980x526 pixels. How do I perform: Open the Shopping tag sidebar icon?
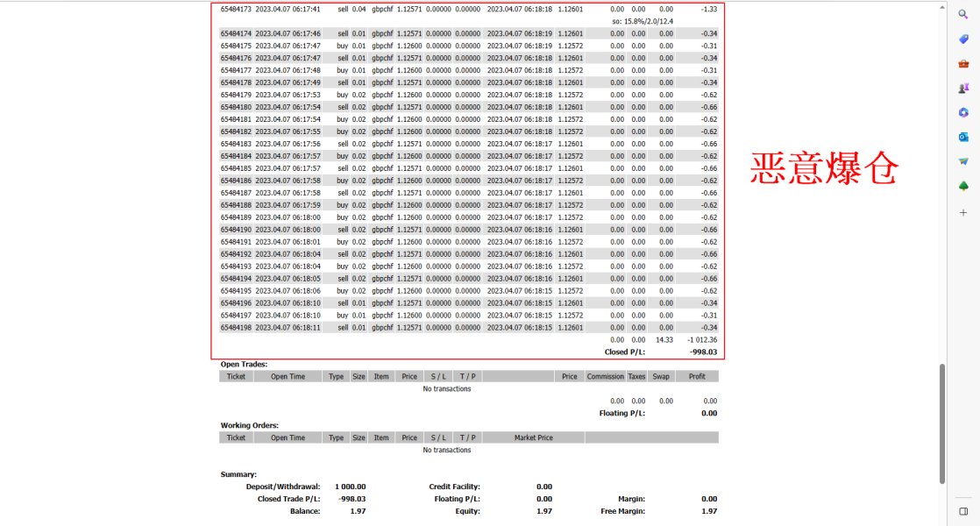coord(963,39)
